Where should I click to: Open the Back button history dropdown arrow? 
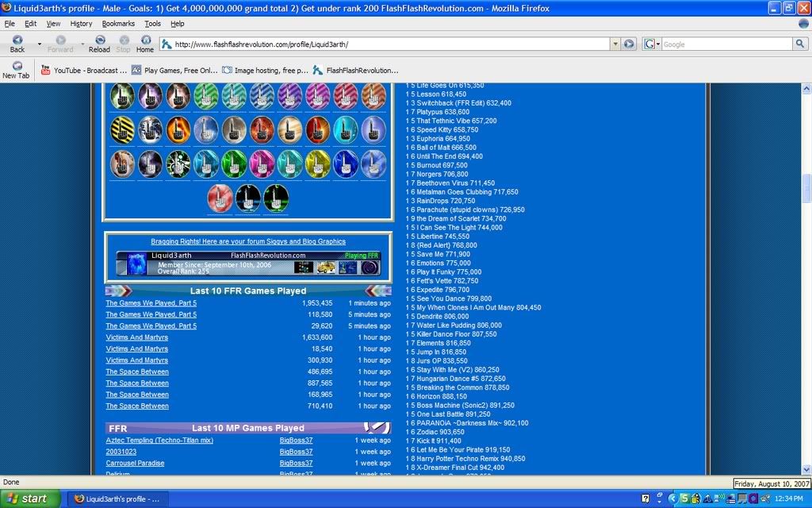tap(39, 44)
